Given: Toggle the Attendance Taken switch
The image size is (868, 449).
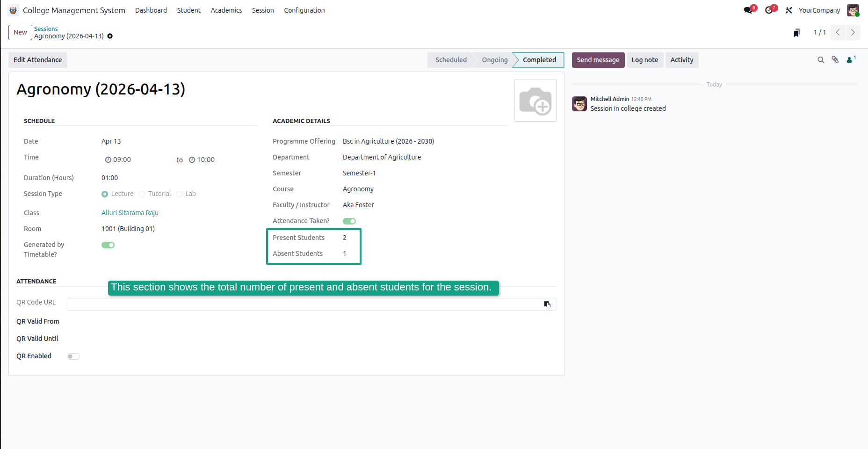Looking at the screenshot, I should [x=349, y=221].
